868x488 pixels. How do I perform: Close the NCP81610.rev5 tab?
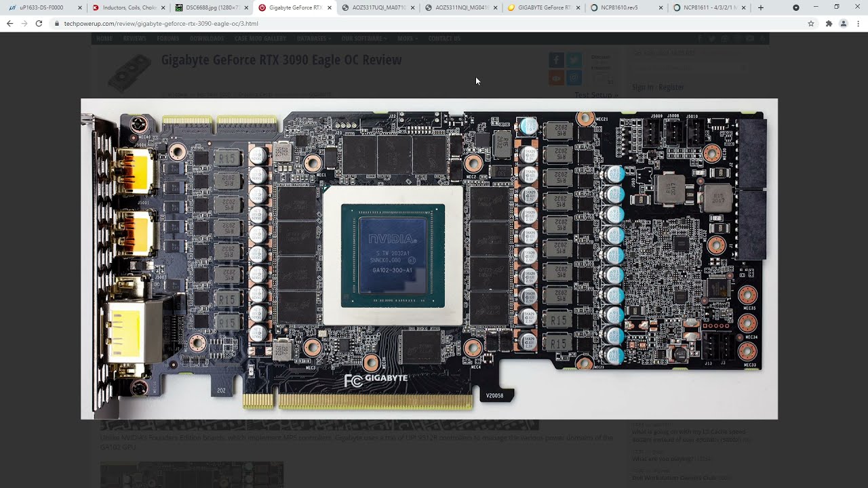[x=661, y=7]
